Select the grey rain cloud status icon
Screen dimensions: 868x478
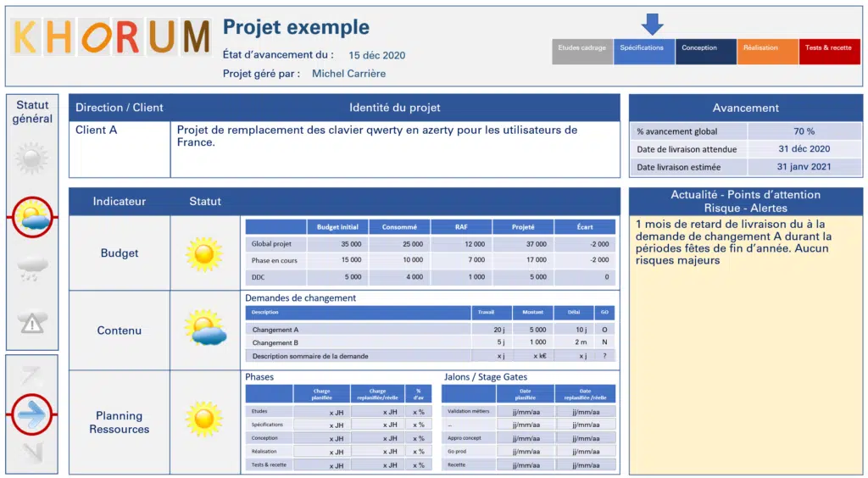click(x=32, y=270)
